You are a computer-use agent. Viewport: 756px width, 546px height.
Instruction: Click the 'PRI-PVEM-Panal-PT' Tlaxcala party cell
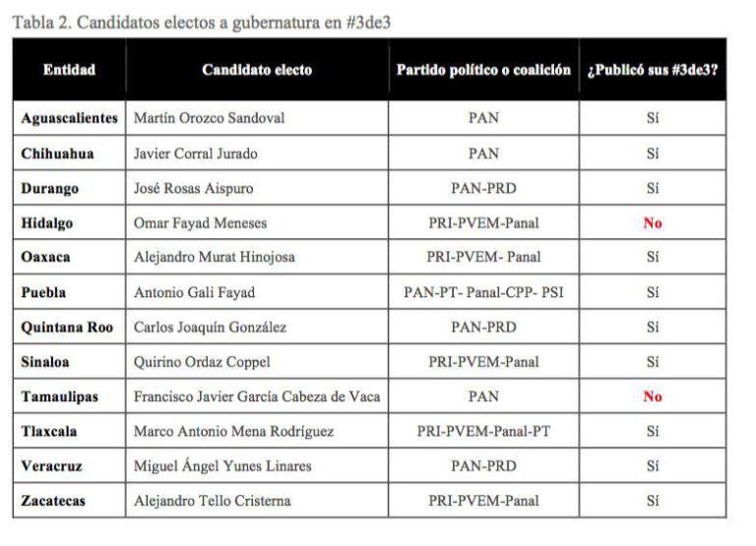click(x=483, y=431)
